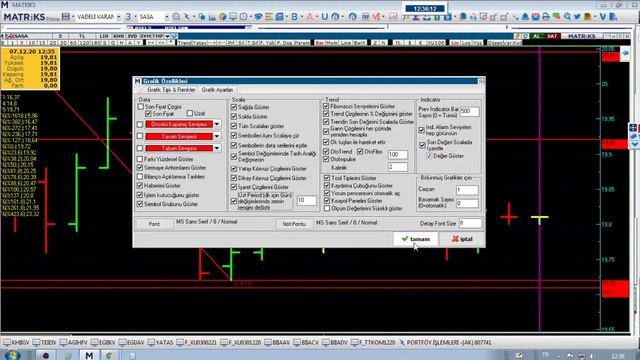Open PORTFÖY İŞLEMLERİ tab at bottom

(445, 342)
